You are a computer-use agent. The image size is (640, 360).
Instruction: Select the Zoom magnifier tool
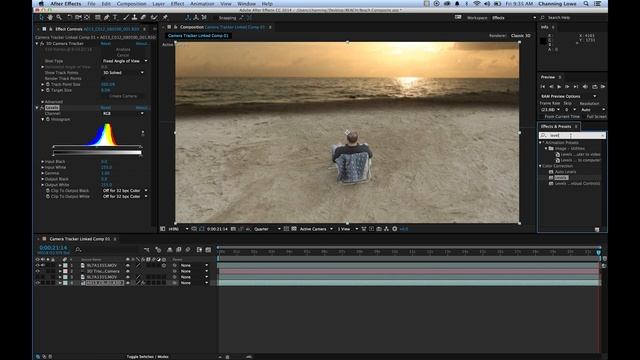pos(59,18)
